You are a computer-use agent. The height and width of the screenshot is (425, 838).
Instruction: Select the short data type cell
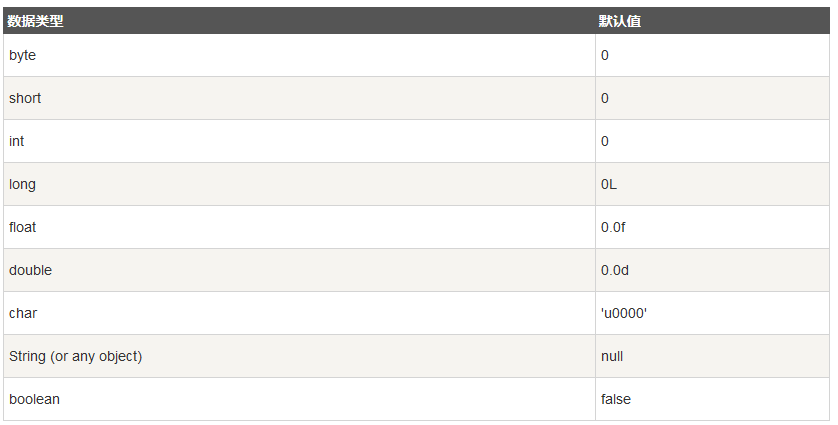click(25, 99)
